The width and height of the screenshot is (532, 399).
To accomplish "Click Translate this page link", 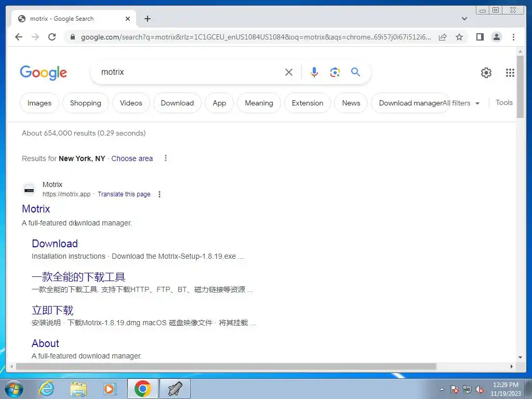I will click(124, 194).
